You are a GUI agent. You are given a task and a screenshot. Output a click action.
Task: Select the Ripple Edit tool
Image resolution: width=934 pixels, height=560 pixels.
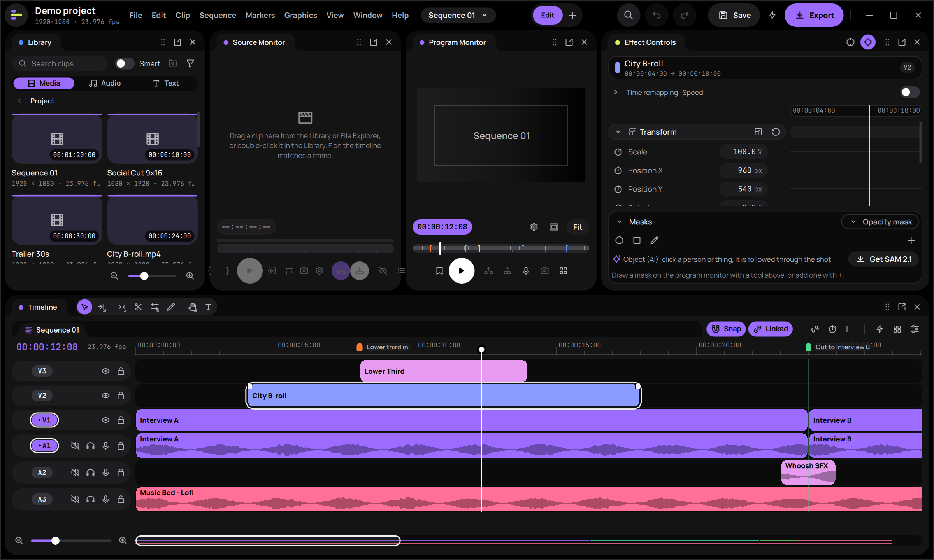122,307
